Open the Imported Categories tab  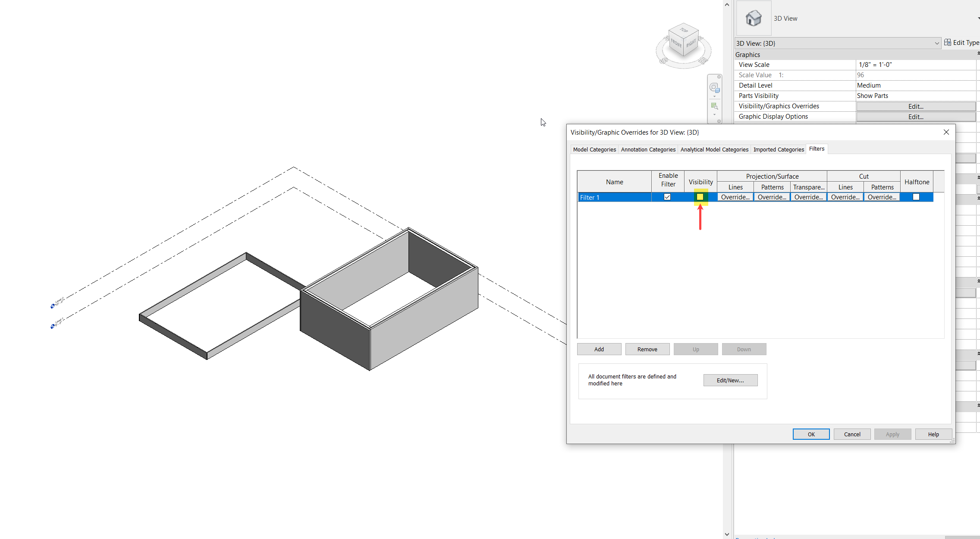pos(778,149)
